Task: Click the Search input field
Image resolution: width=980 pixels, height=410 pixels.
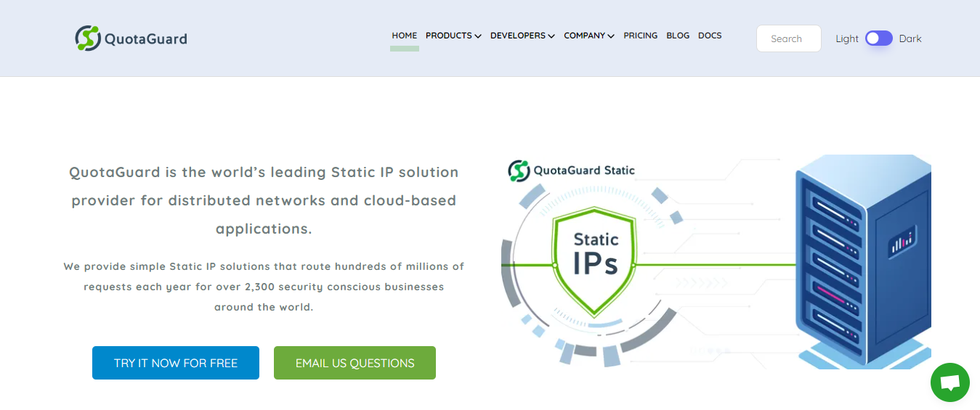Action: [789, 38]
